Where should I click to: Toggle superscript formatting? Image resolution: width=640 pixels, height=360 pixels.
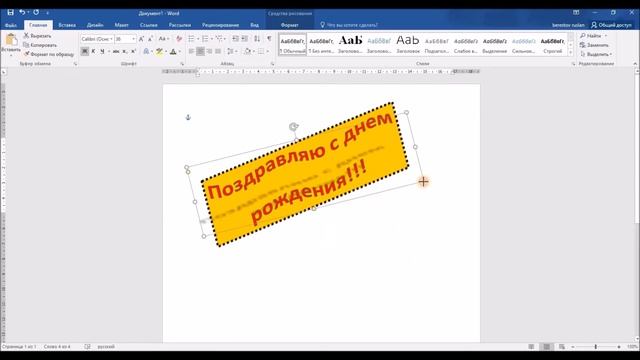coord(133,51)
